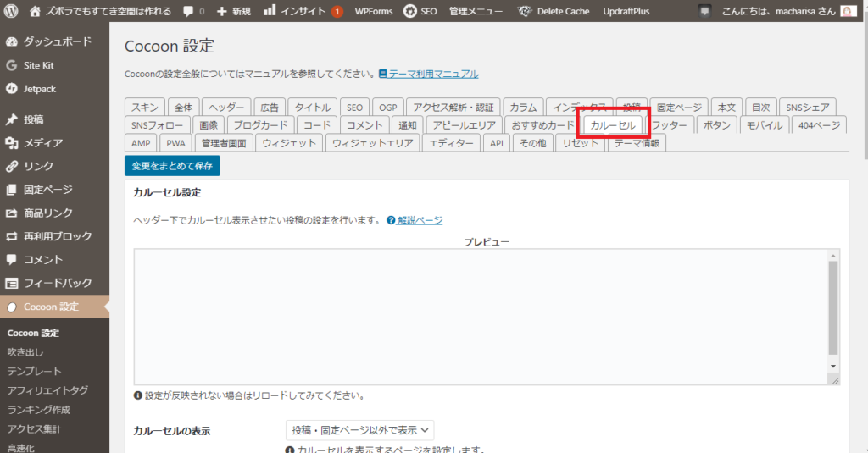This screenshot has width=868, height=453.
Task: Switch to the おすすめカード tab
Action: tap(542, 125)
